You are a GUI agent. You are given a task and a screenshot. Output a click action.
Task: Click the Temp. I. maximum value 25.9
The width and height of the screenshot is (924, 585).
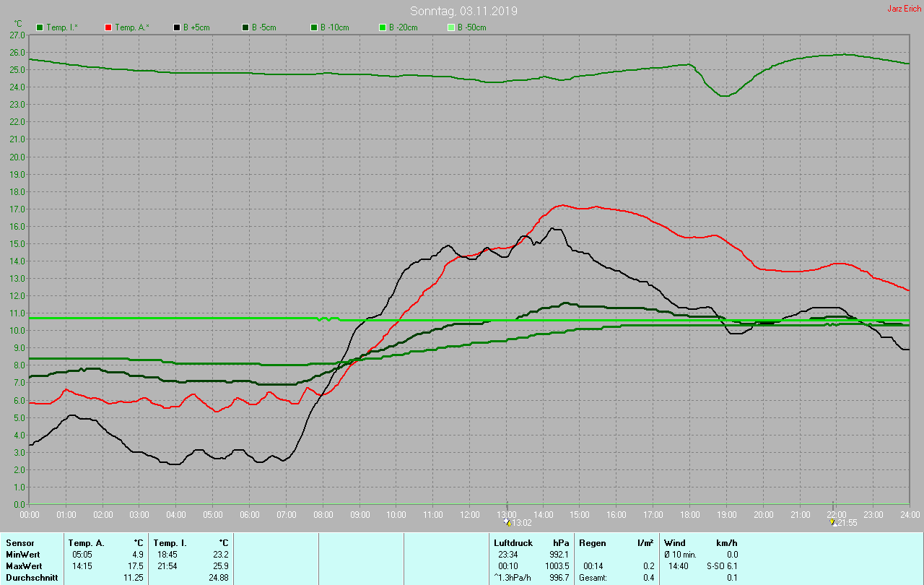[220, 565]
